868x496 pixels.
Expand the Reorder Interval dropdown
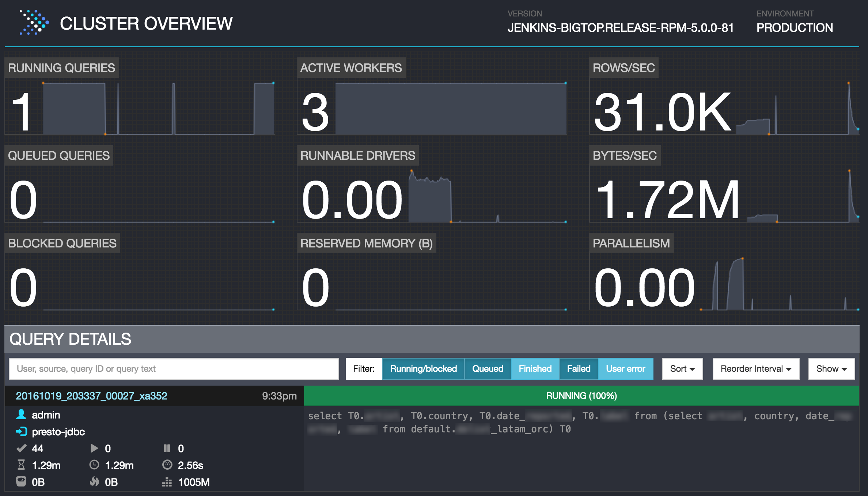coord(755,369)
